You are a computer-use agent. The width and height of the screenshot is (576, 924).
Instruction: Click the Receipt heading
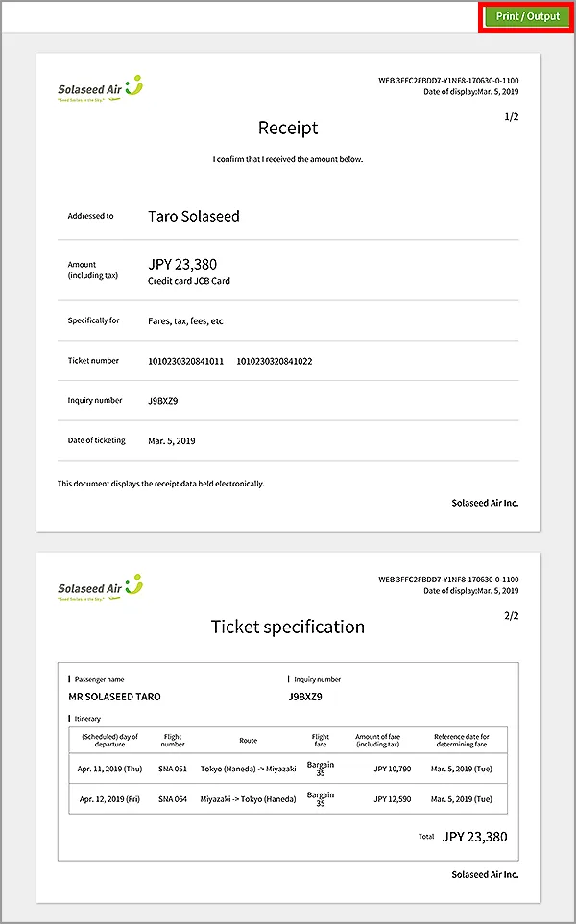[288, 128]
